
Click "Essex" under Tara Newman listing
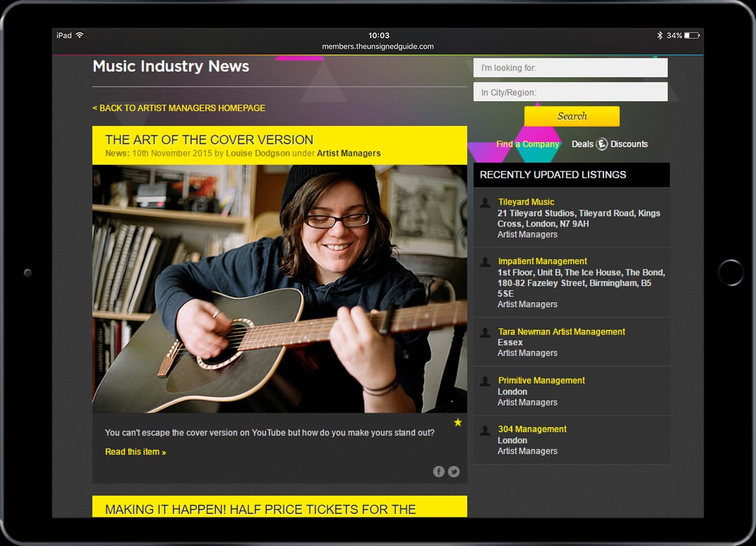tap(510, 342)
